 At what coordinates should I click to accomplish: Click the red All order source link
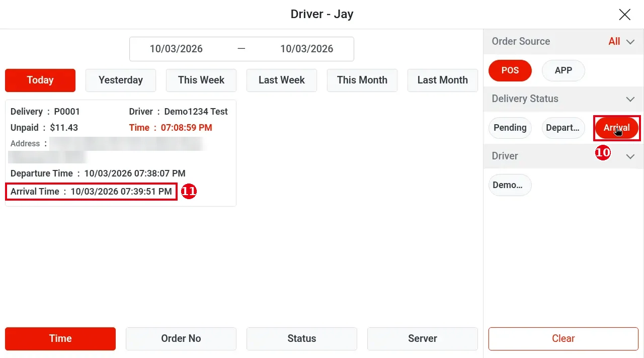click(614, 42)
